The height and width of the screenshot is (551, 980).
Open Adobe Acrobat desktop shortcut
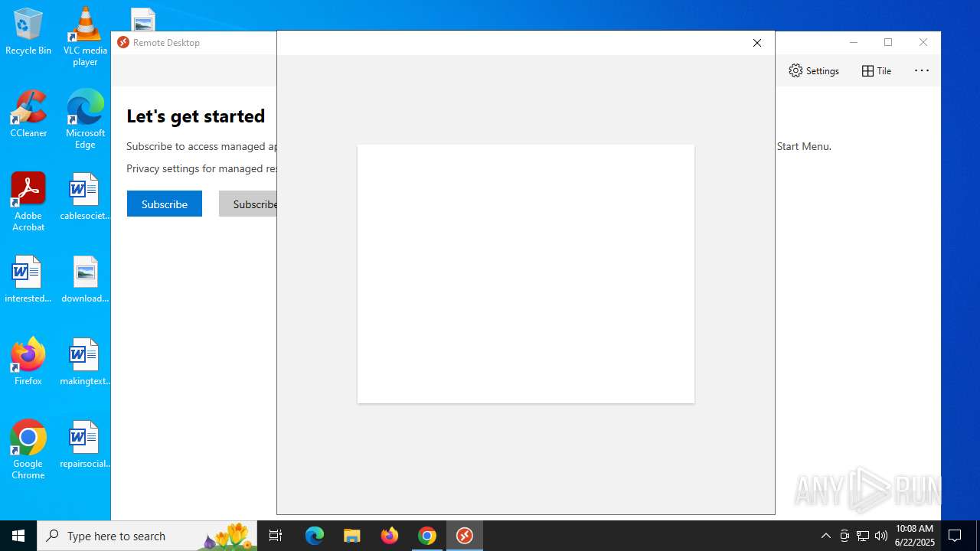point(28,202)
